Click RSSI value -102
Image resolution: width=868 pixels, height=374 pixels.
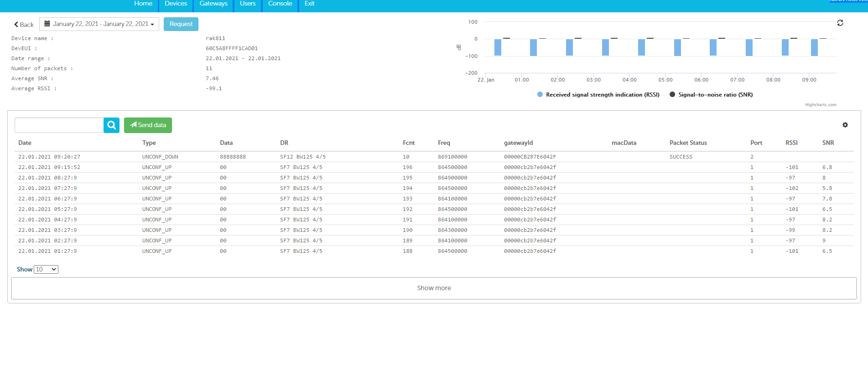pyautogui.click(x=792, y=188)
